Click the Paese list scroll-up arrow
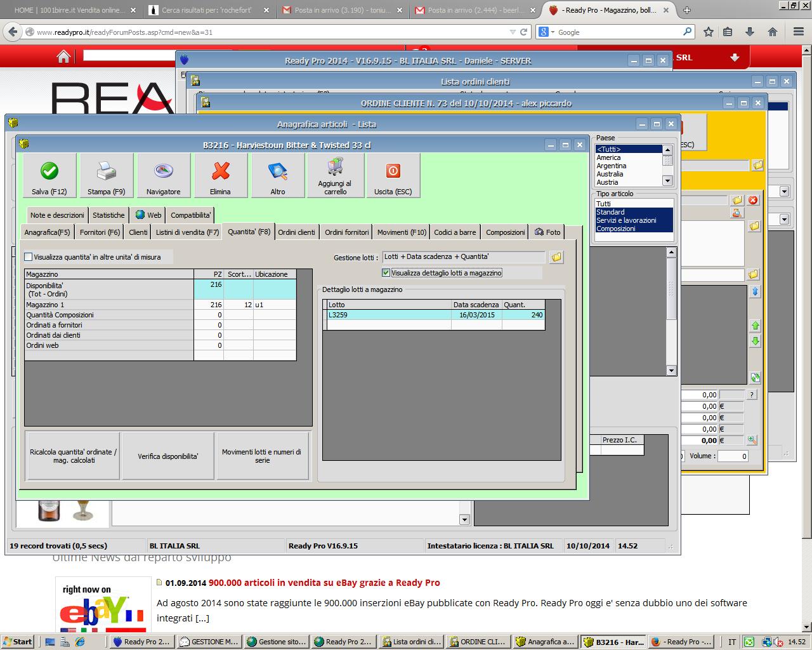Screen dimensions: 812x650 [x=667, y=150]
